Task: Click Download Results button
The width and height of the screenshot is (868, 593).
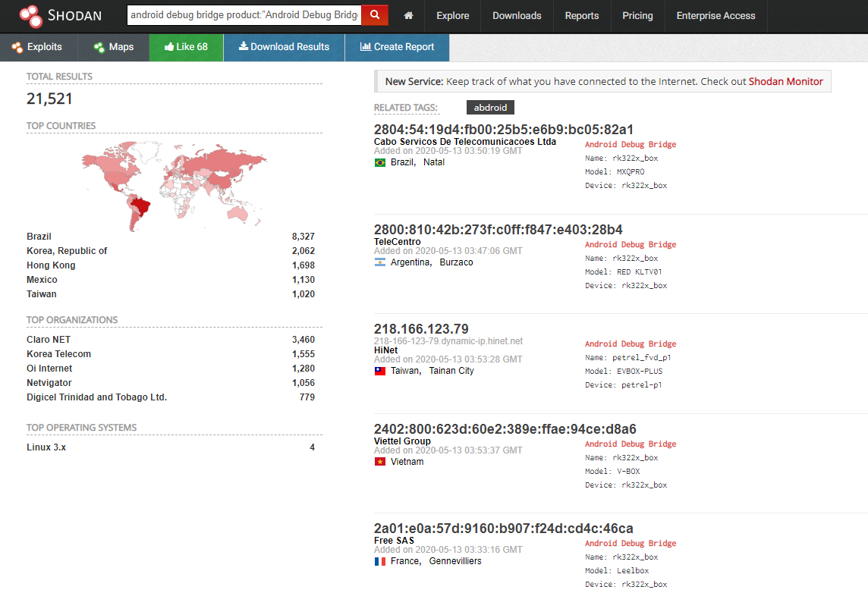Action: [284, 47]
